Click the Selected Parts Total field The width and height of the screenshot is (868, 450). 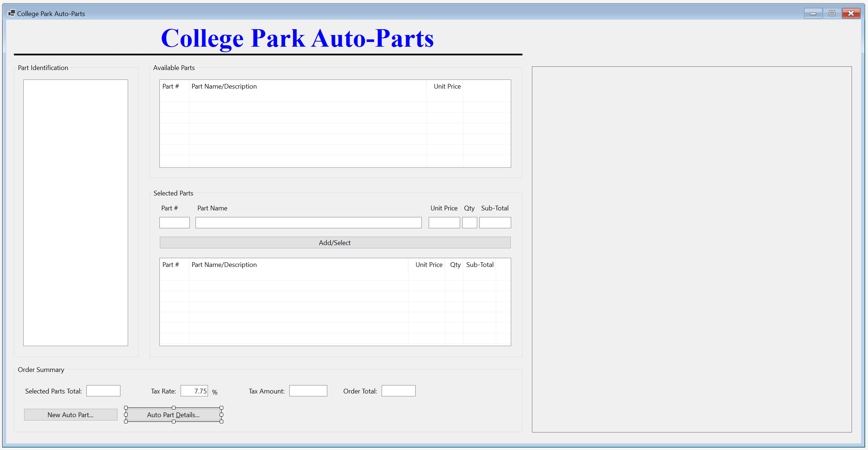click(103, 391)
